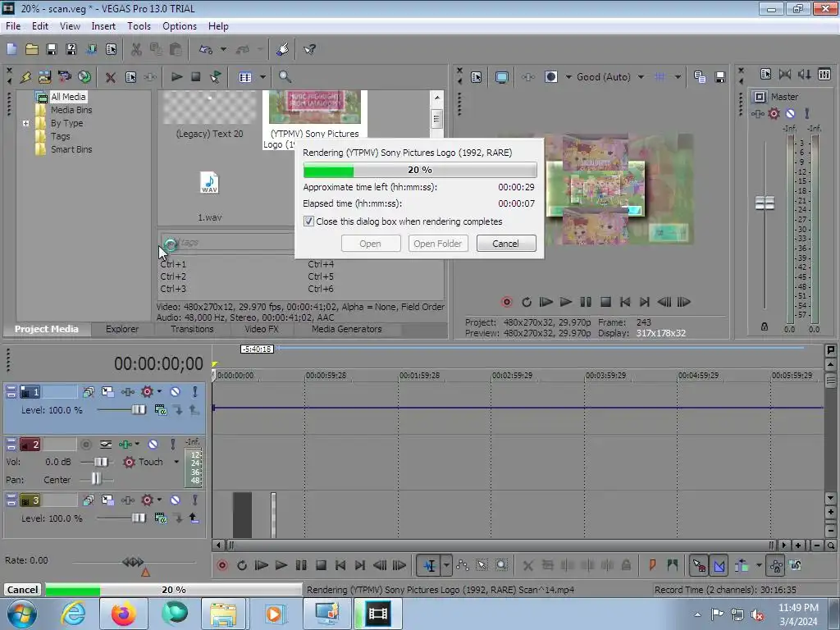Screen dimensions: 840x630
Task: Click the What's This help icon
Action: [309, 49]
